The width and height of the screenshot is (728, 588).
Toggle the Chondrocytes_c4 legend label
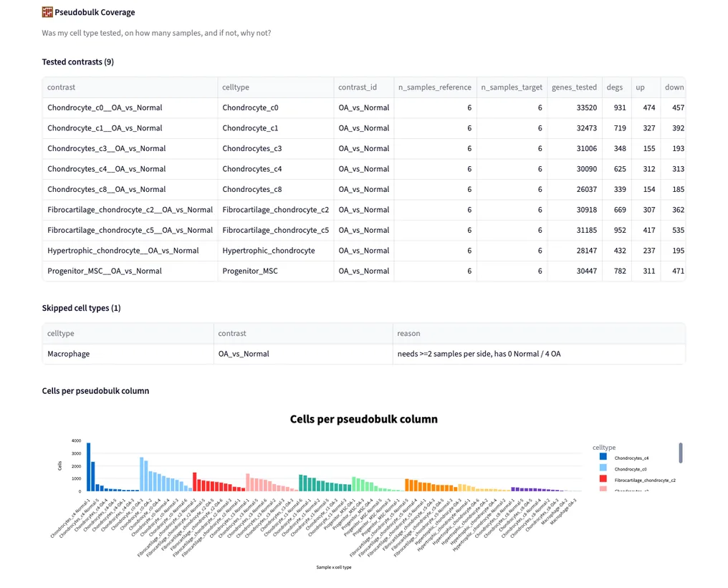click(x=631, y=458)
